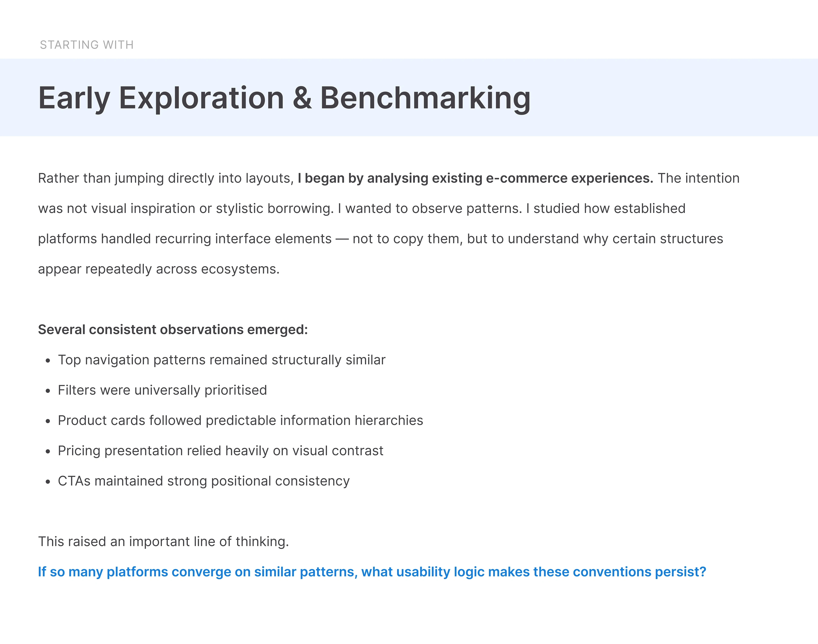Viewport: 818px width, 644px height.
Task: Click 'CTAs maintained strong positional consistency' bullet
Action: (204, 481)
